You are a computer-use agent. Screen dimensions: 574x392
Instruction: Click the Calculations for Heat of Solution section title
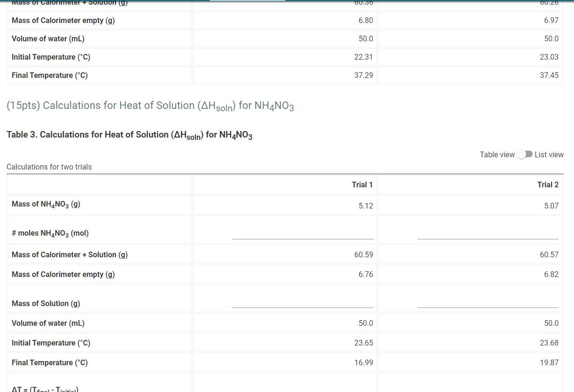pos(149,105)
